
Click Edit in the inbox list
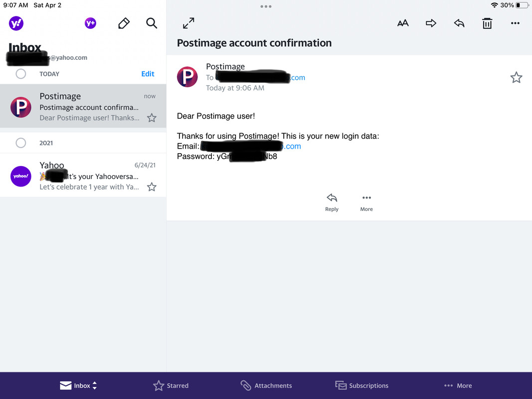coord(148,74)
